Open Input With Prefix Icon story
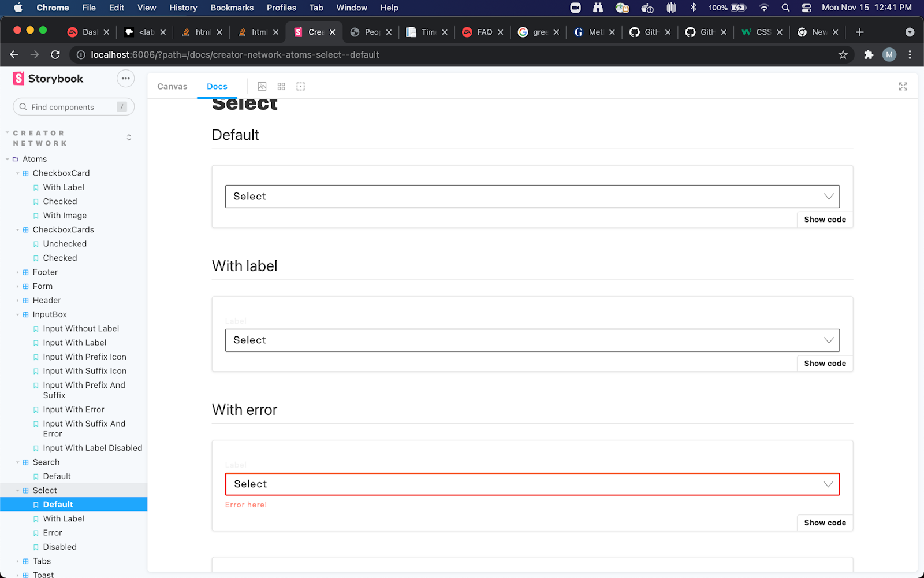The height and width of the screenshot is (578, 924). click(84, 357)
